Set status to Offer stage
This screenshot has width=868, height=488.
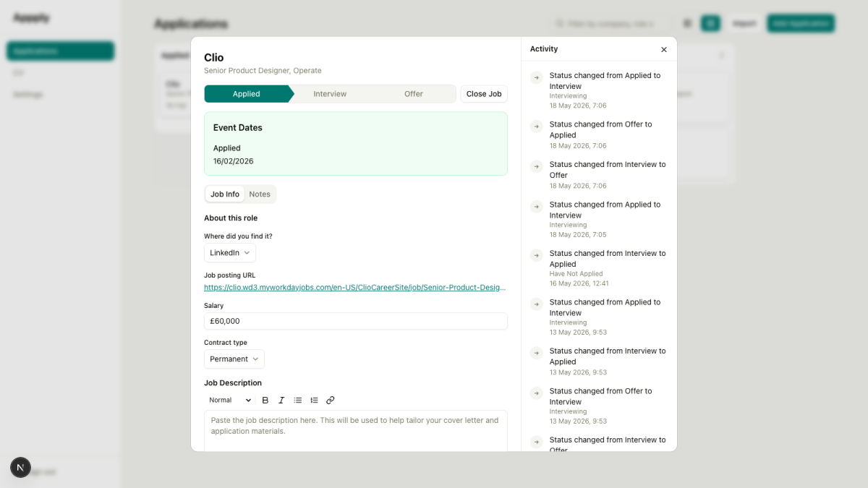tap(414, 94)
